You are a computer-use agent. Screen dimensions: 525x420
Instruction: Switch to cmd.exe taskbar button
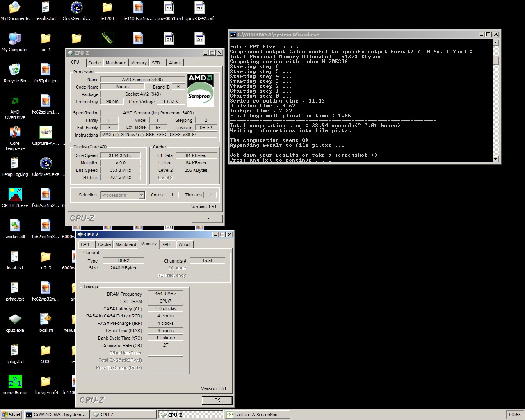point(56,415)
